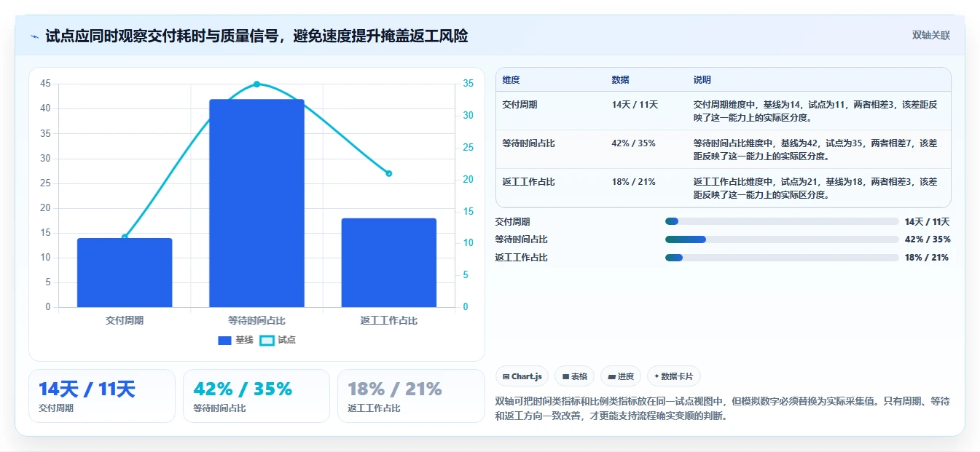Click the 等待时间占比 label beside the progress bars
The height and width of the screenshot is (452, 980).
pos(522,239)
